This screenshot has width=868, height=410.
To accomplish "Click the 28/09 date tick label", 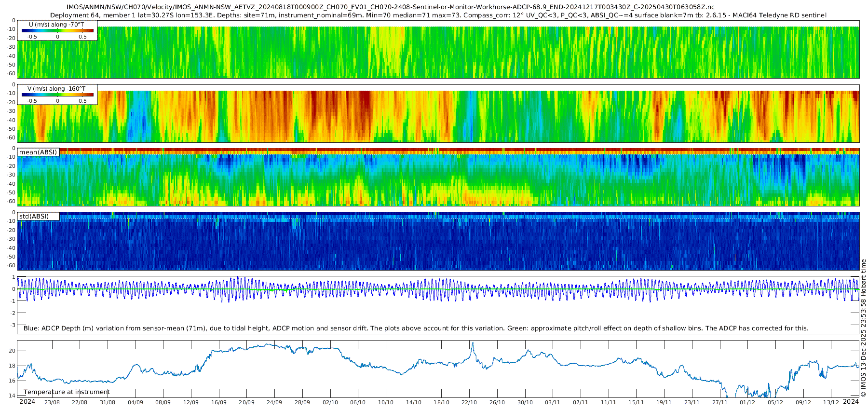I will click(302, 402).
